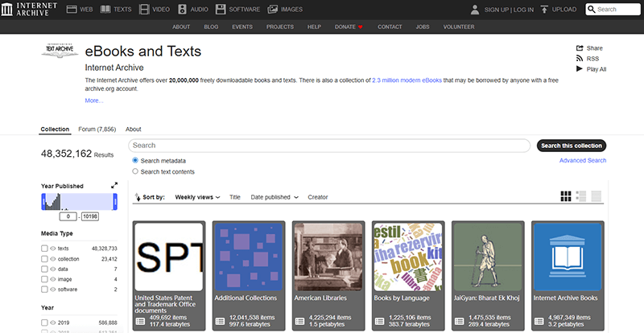The image size is (644, 333).
Task: Expand the Year Published histogram
Action: [x=114, y=186]
